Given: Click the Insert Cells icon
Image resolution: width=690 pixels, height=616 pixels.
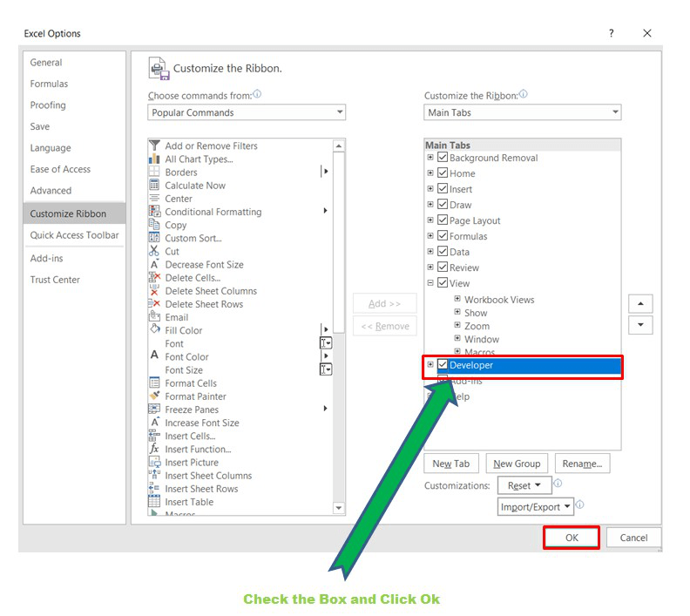Looking at the screenshot, I should [154, 435].
